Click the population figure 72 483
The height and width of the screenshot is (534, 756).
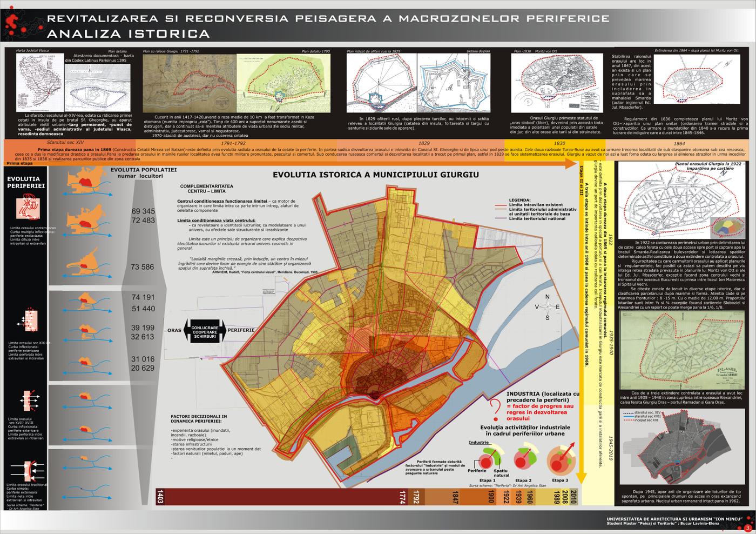point(143,221)
